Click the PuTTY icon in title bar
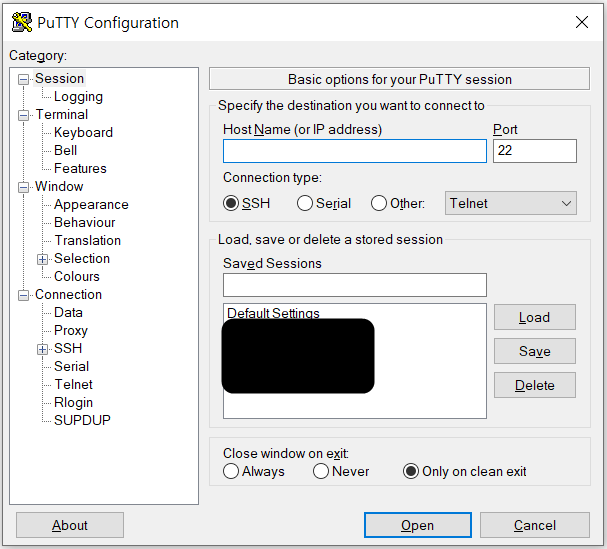Viewport: 607px width, 549px height. (x=22, y=22)
